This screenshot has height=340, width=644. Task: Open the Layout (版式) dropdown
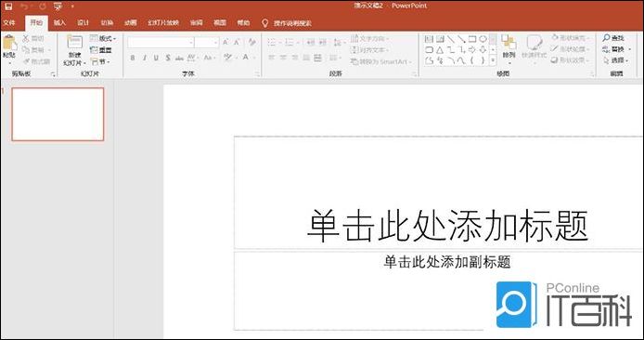[103, 38]
